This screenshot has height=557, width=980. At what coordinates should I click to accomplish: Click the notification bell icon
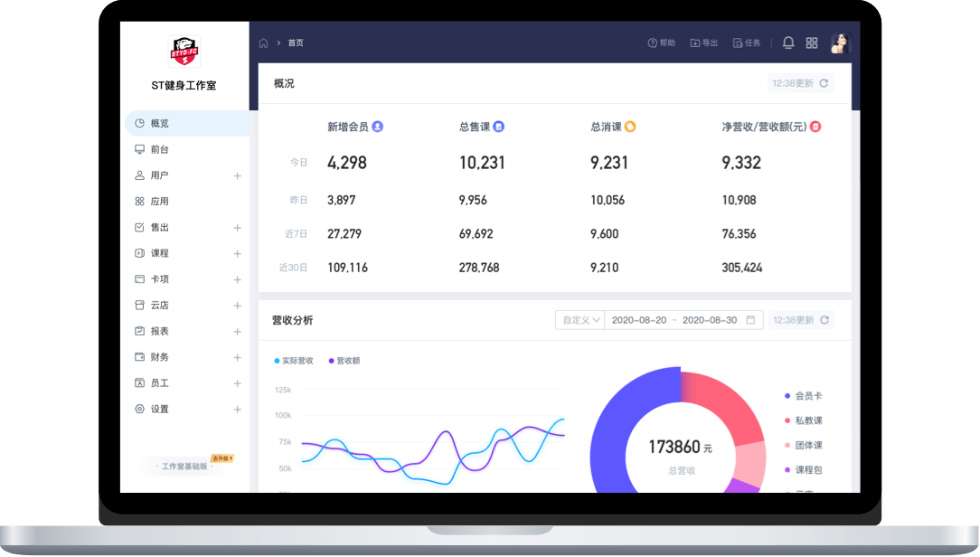coord(788,42)
